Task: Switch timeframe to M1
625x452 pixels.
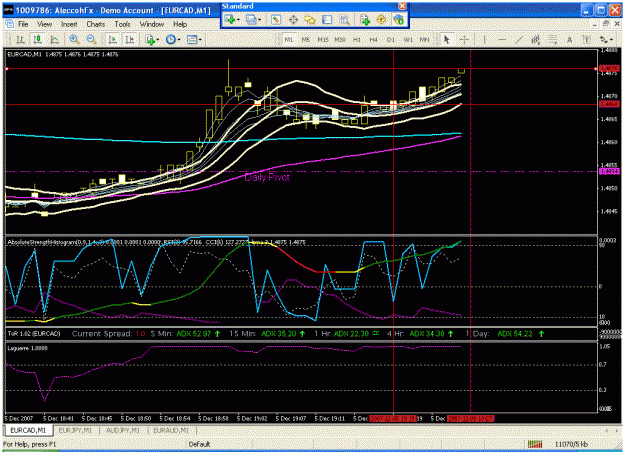Action: (x=289, y=39)
